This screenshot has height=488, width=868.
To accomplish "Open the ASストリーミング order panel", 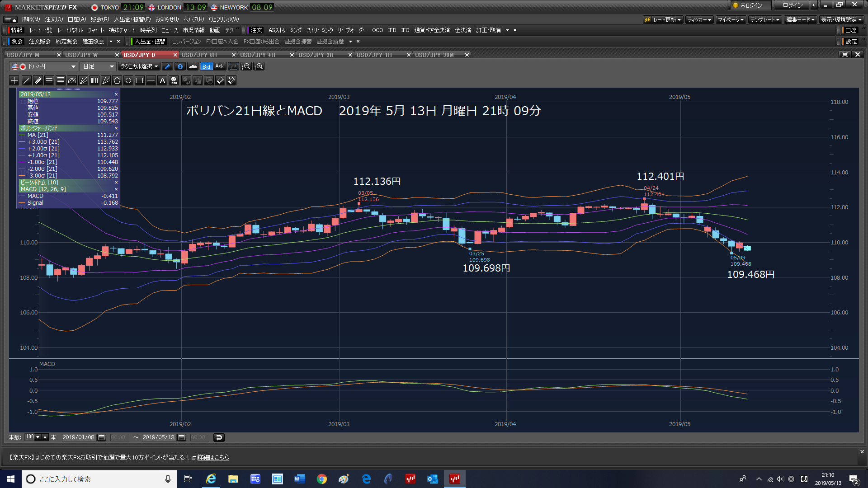I will point(285,30).
